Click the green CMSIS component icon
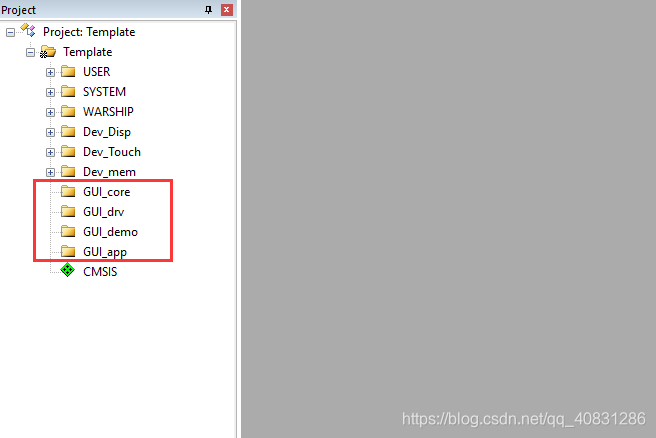The height and width of the screenshot is (438, 656). point(67,270)
